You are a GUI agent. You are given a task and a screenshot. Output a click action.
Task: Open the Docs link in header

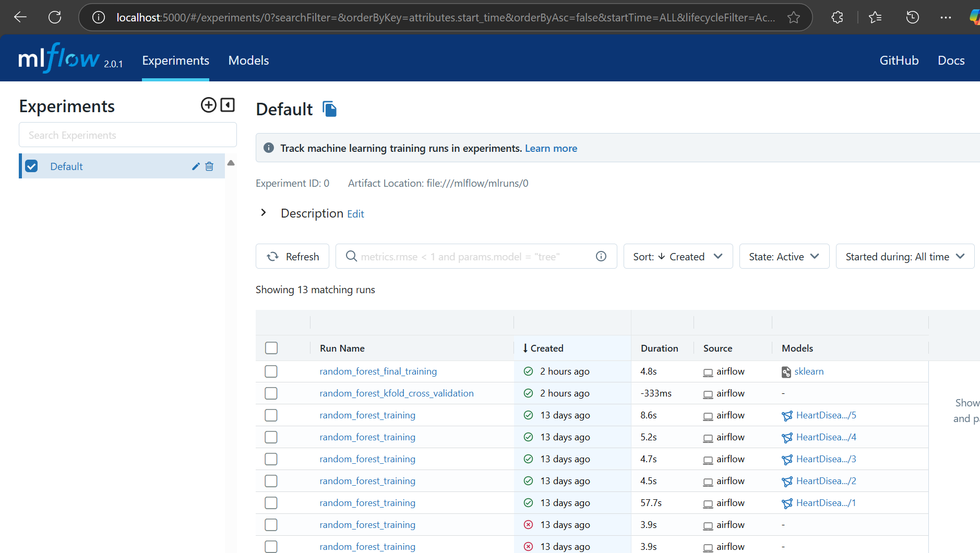coord(951,61)
